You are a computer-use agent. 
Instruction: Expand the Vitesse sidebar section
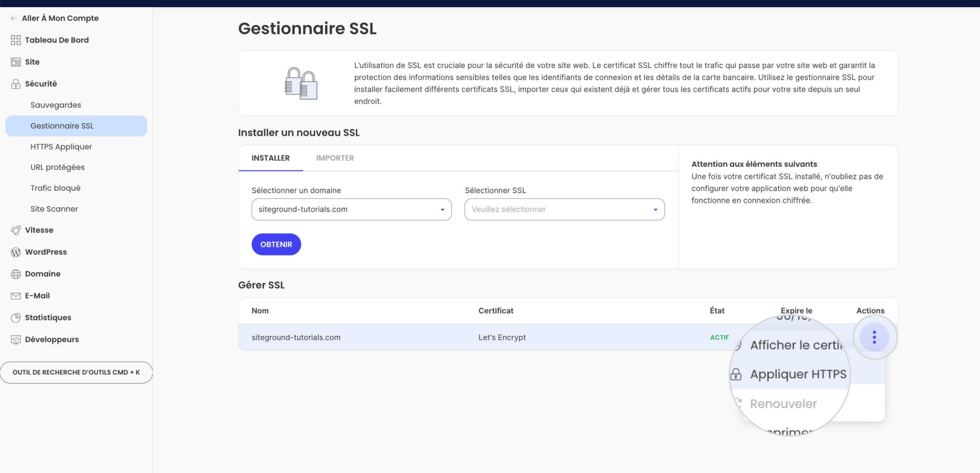(39, 230)
